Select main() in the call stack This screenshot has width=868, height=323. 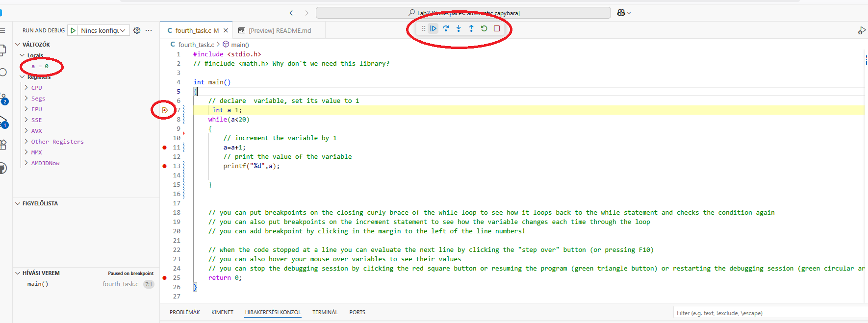point(38,284)
